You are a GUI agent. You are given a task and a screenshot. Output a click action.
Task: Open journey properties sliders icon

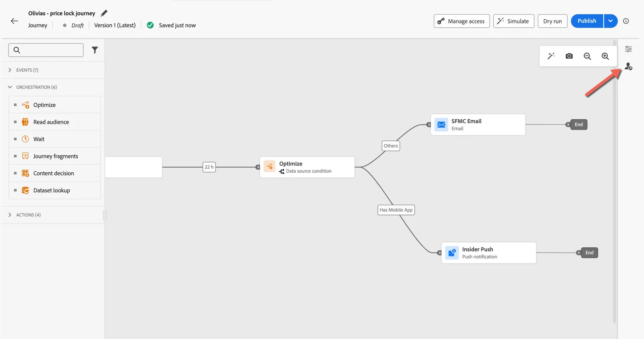tap(628, 49)
